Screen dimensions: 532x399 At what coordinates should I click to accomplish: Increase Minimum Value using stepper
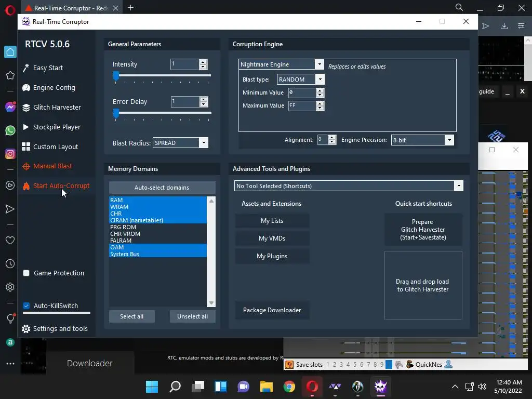[320, 90]
